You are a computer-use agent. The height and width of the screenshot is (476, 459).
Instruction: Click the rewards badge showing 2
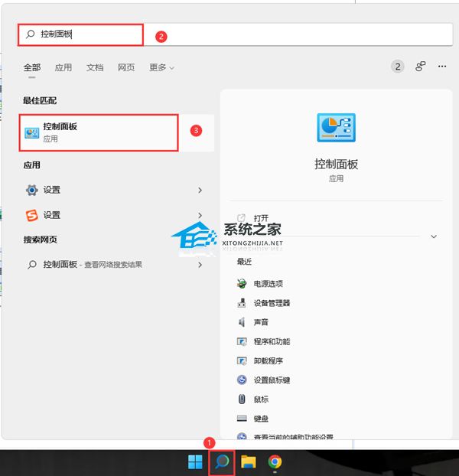click(x=397, y=66)
